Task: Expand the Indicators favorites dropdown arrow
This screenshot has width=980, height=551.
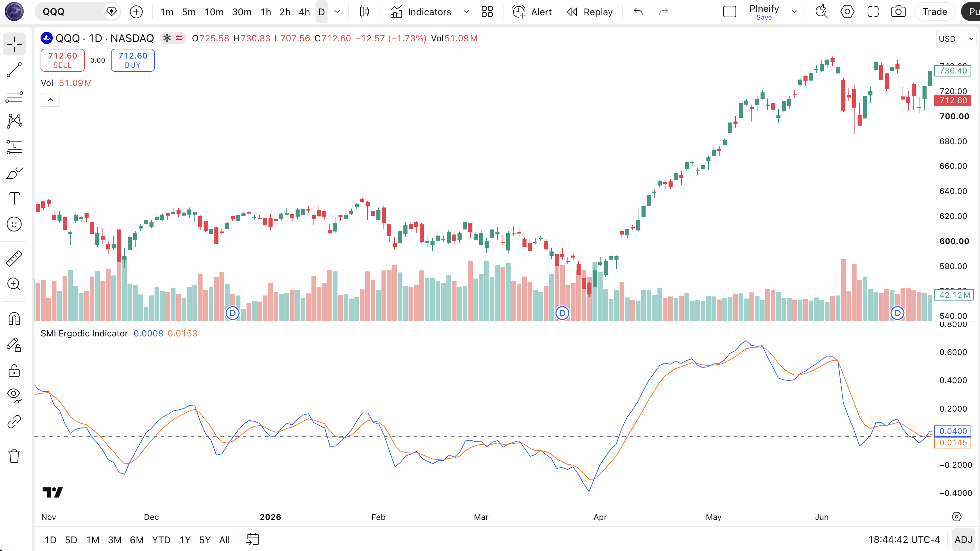Action: 466,12
